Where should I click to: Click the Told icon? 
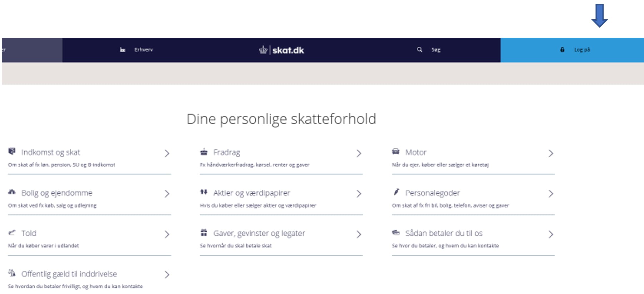pyautogui.click(x=12, y=233)
